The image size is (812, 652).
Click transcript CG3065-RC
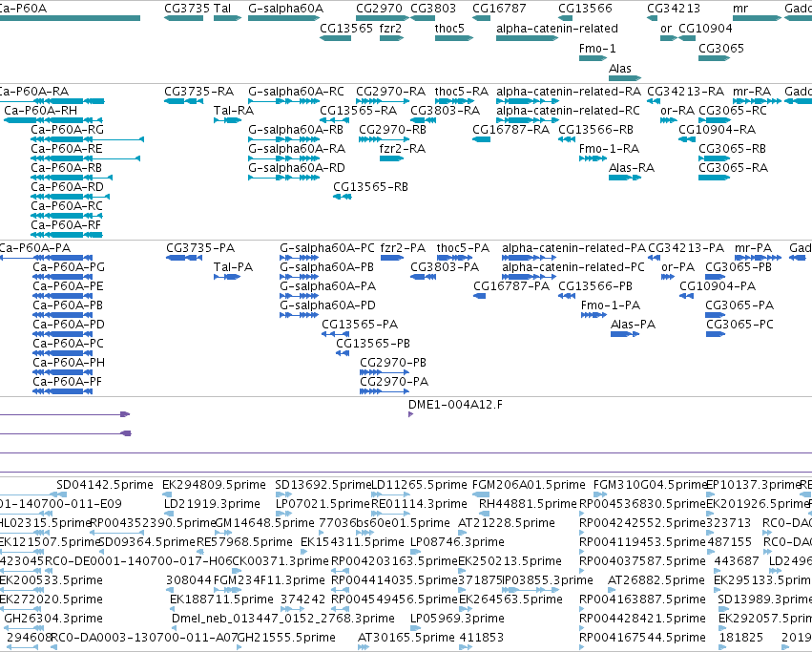pos(733,111)
